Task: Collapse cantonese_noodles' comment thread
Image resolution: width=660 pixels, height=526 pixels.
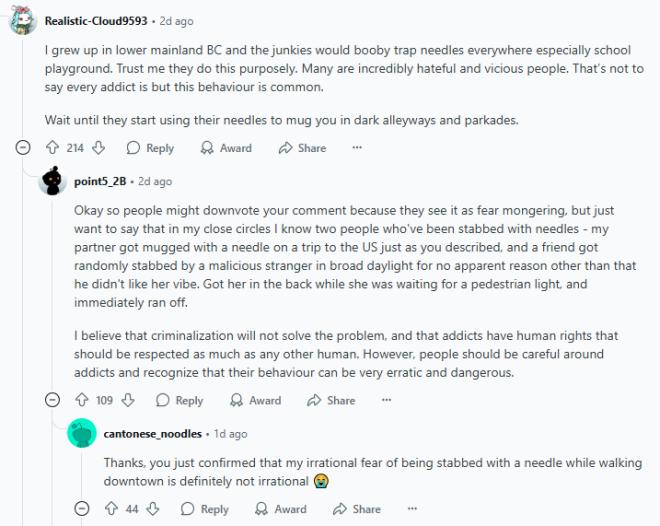Action: pos(81,509)
